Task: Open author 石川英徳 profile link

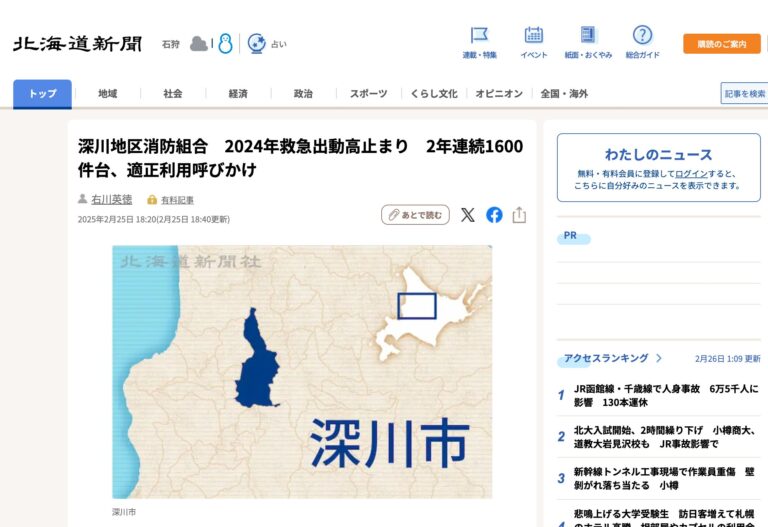Action: 112,200
